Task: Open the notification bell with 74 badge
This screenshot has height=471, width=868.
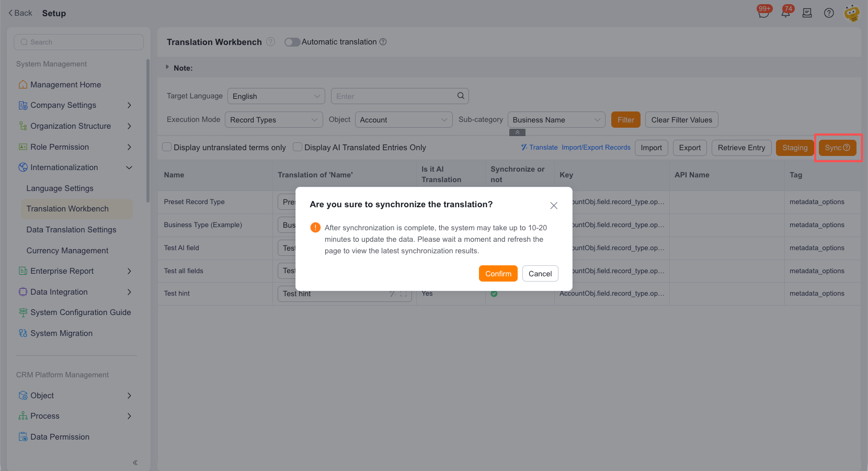Action: click(786, 13)
